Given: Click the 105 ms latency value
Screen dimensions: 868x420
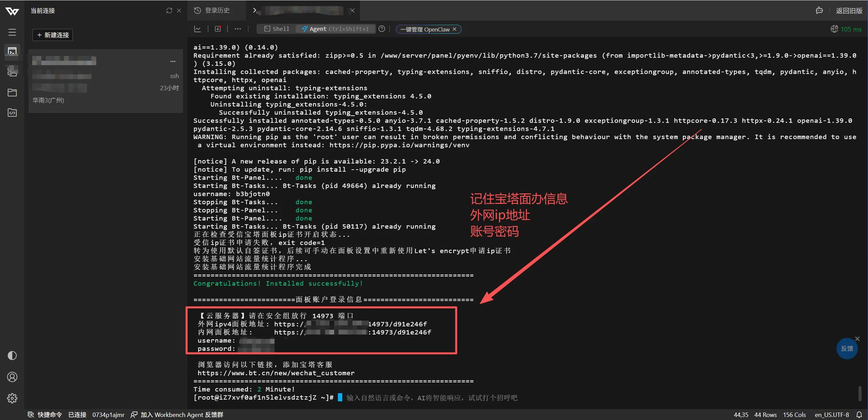Looking at the screenshot, I should point(851,29).
